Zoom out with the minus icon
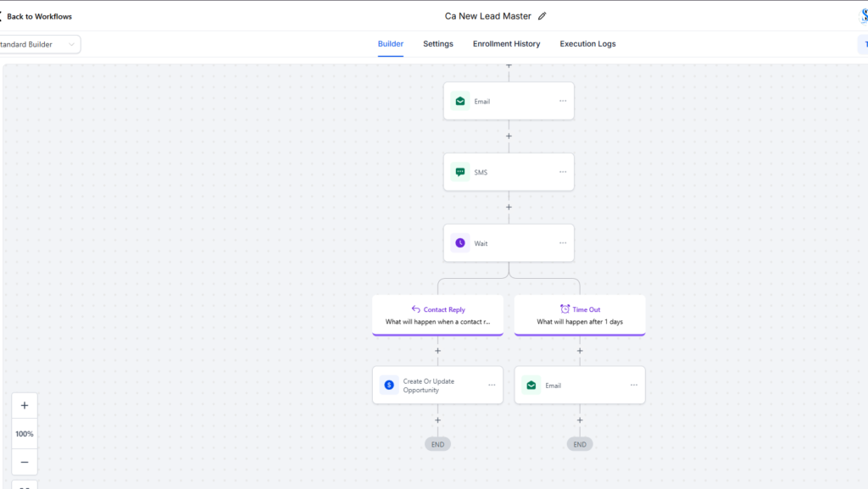The width and height of the screenshot is (868, 489). click(x=25, y=462)
